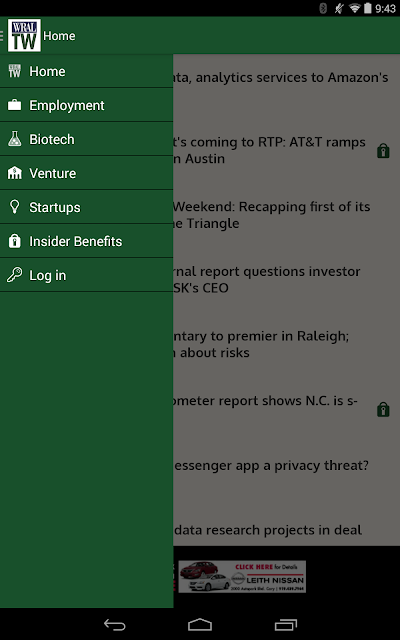Image resolution: width=400 pixels, height=640 pixels.
Task: Tap the Android back navigation button
Action: point(115,624)
